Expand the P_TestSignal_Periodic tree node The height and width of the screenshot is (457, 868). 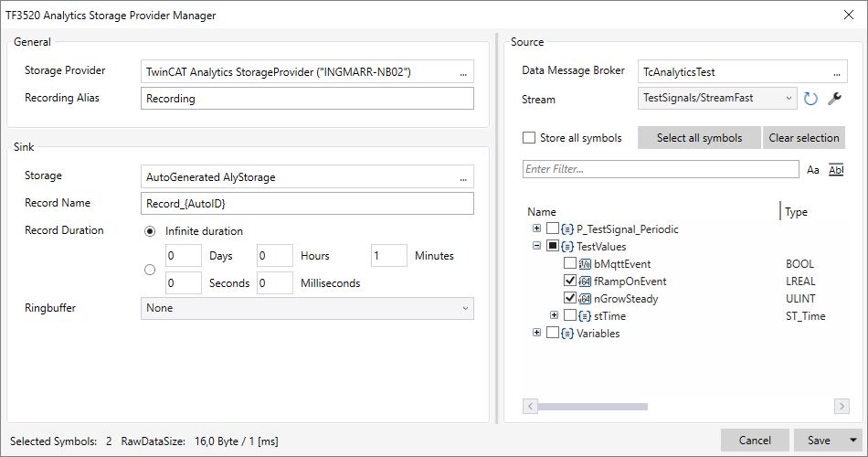point(536,228)
